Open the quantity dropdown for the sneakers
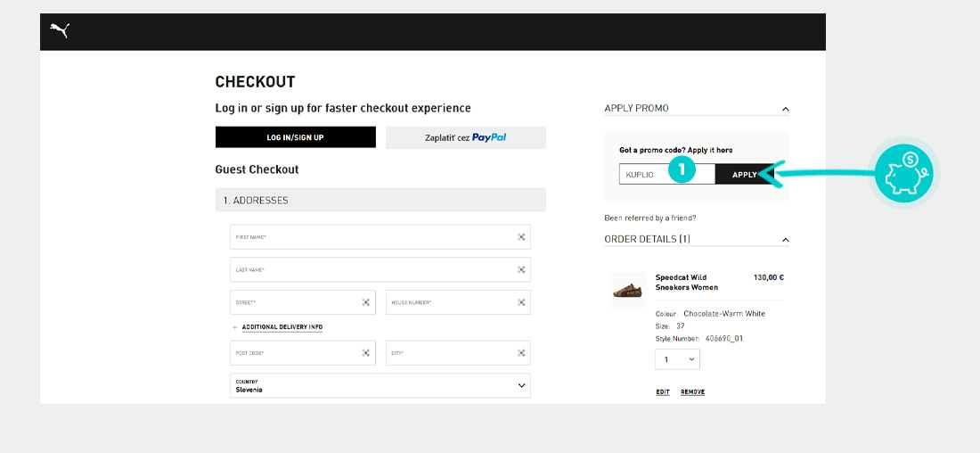Screen dimensions: 980x453 point(678,359)
